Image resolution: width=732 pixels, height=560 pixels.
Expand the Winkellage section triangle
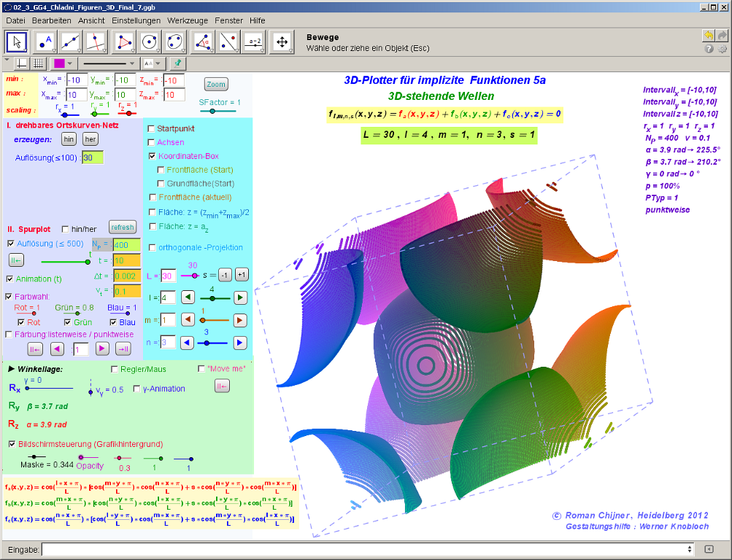pyautogui.click(x=11, y=369)
